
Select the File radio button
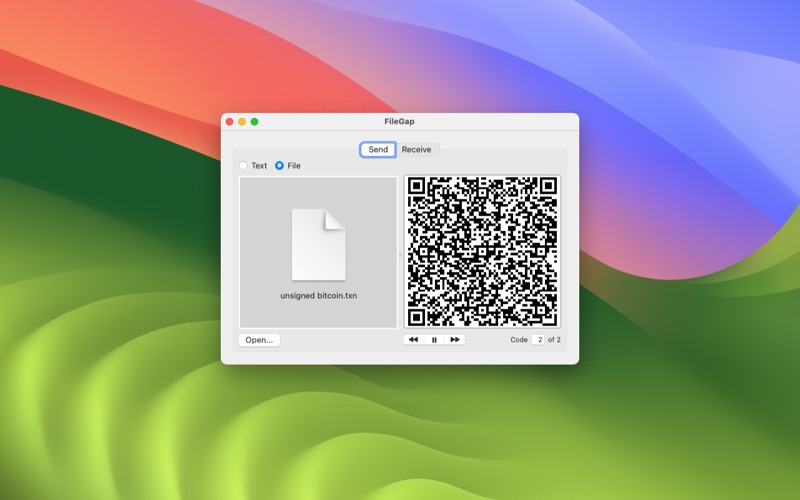(x=279, y=165)
